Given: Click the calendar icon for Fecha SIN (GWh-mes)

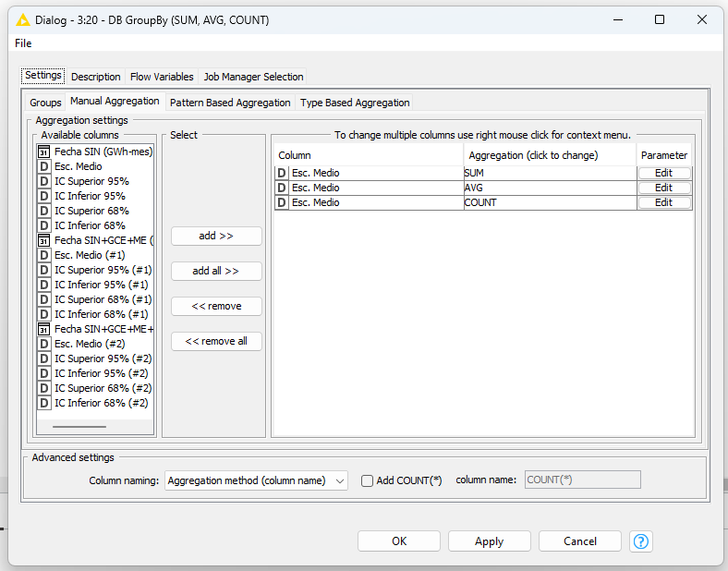Looking at the screenshot, I should 43,152.
